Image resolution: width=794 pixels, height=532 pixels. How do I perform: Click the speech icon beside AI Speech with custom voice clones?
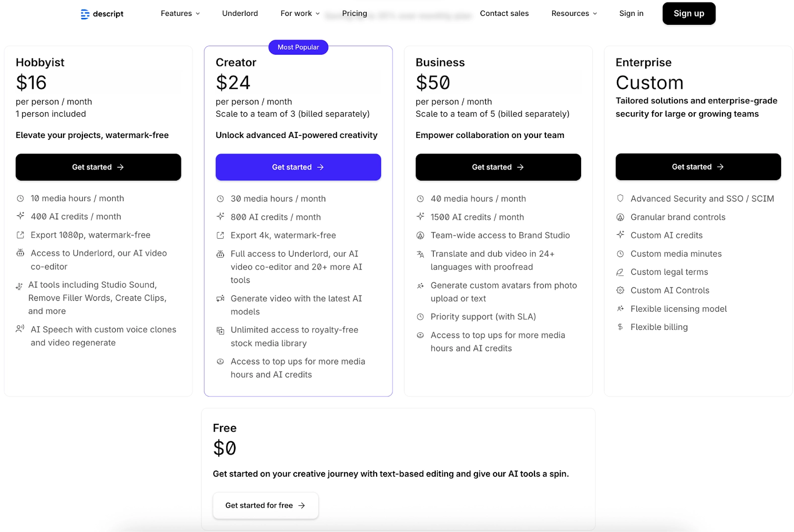coord(20,329)
